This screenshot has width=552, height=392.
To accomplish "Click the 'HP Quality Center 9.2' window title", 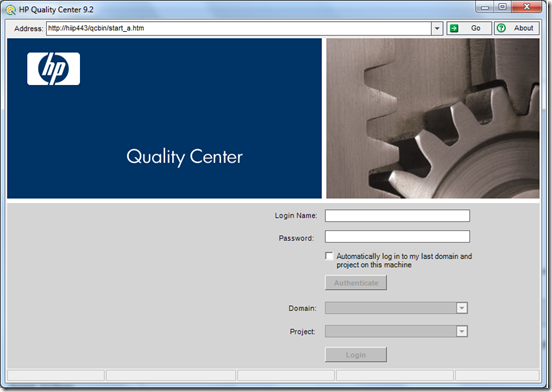I will [x=56, y=10].
